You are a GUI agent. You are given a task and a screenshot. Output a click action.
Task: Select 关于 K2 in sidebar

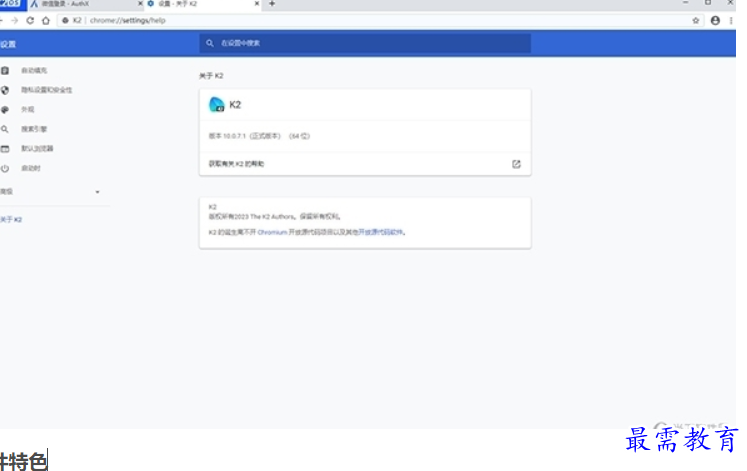[x=11, y=220]
